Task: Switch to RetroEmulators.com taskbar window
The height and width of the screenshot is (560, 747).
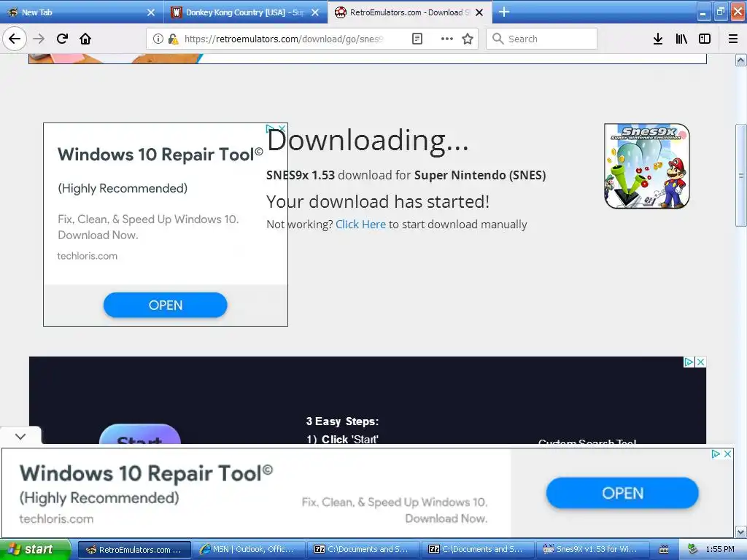Action: point(134,550)
